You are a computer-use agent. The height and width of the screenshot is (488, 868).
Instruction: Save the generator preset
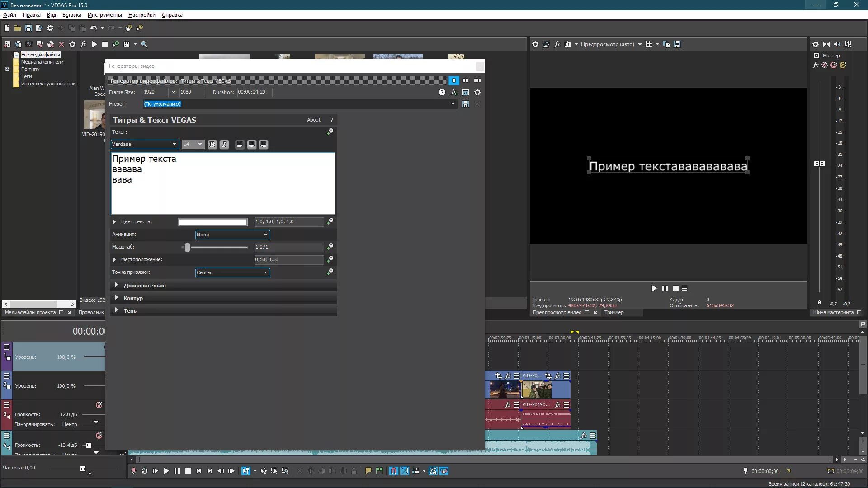tap(466, 104)
